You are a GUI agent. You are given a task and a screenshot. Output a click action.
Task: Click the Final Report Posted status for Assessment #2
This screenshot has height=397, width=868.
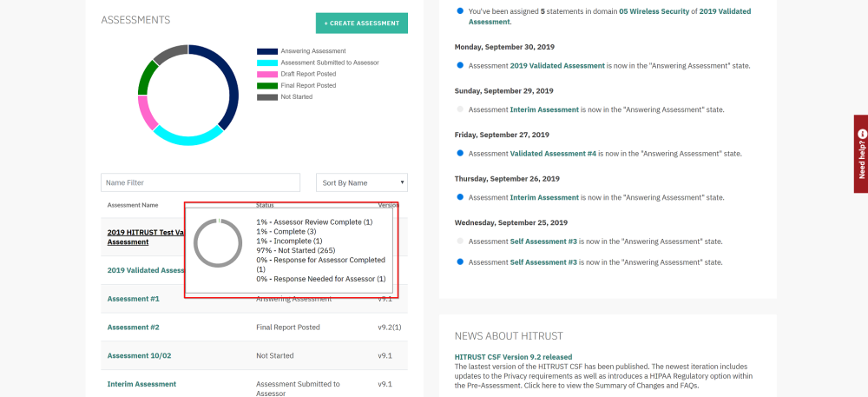288,328
